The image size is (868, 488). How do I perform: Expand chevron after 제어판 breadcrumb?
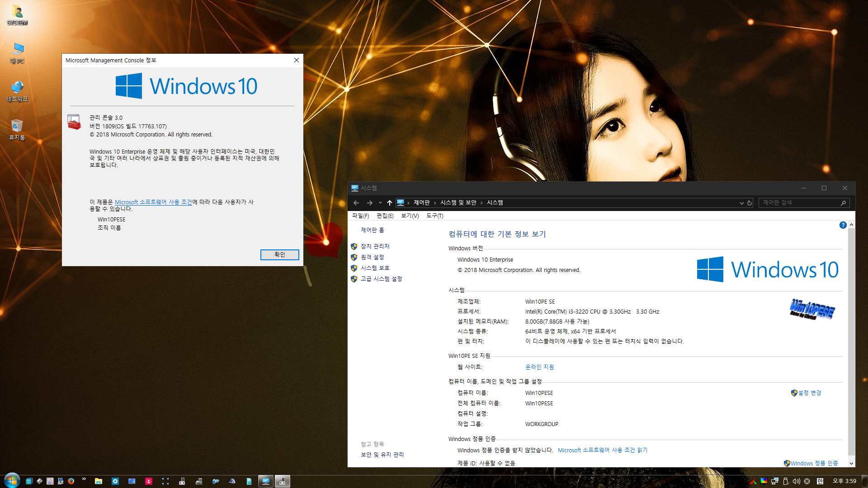[435, 203]
